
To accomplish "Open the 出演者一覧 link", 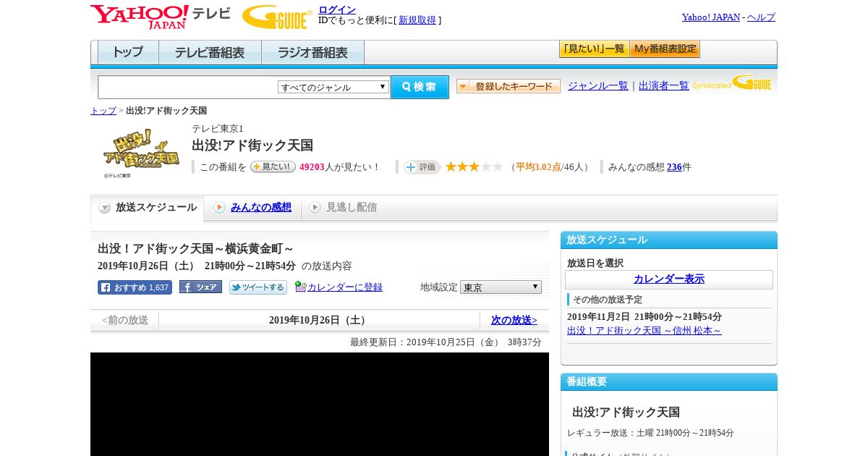I will tap(664, 86).
